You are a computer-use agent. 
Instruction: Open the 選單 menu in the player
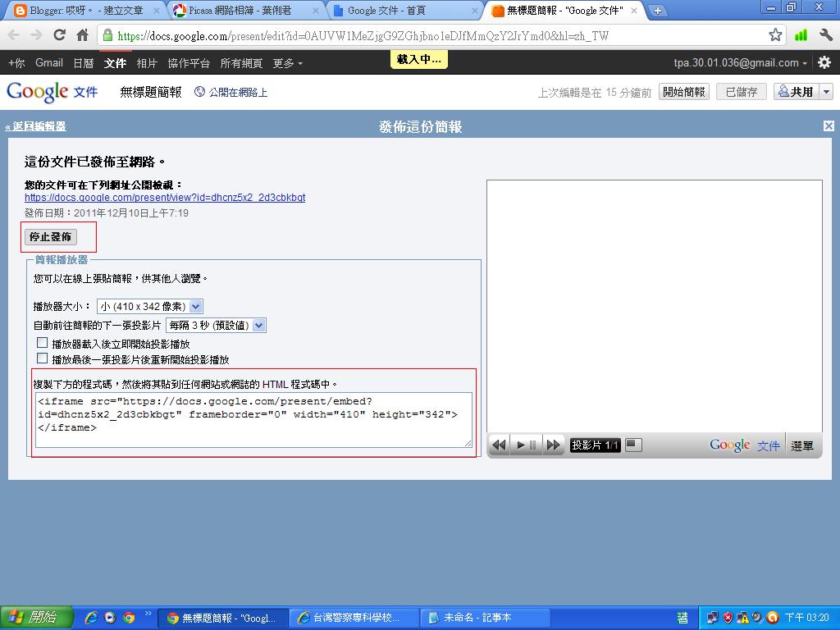[x=802, y=445]
